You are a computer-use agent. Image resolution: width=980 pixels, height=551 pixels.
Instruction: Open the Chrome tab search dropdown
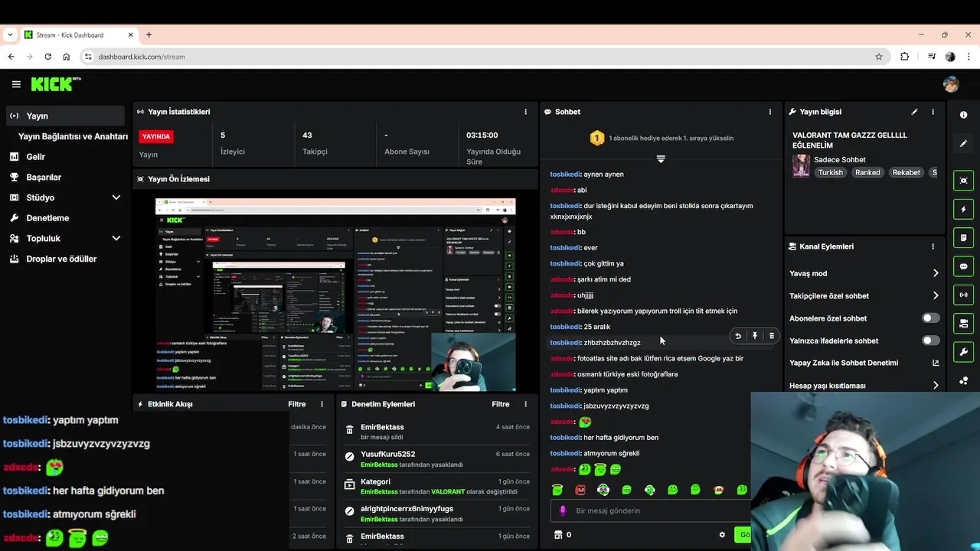pos(11,34)
